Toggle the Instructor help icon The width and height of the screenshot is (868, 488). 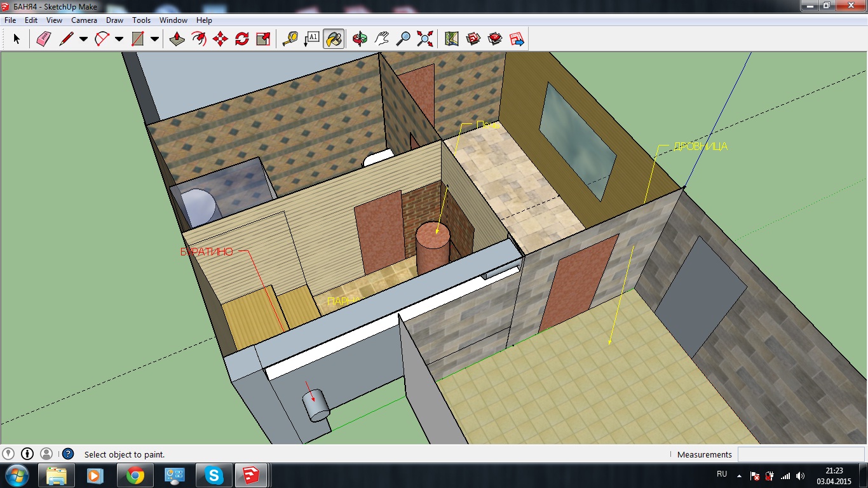click(68, 454)
